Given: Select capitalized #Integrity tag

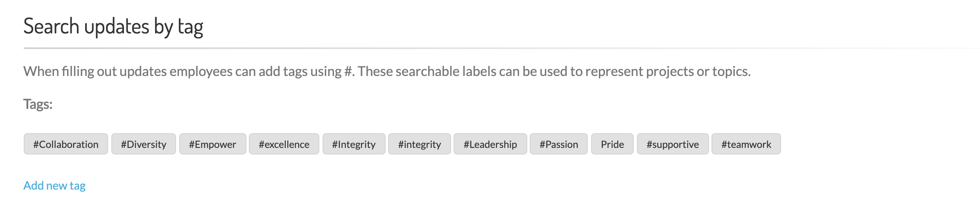Looking at the screenshot, I should point(354,144).
